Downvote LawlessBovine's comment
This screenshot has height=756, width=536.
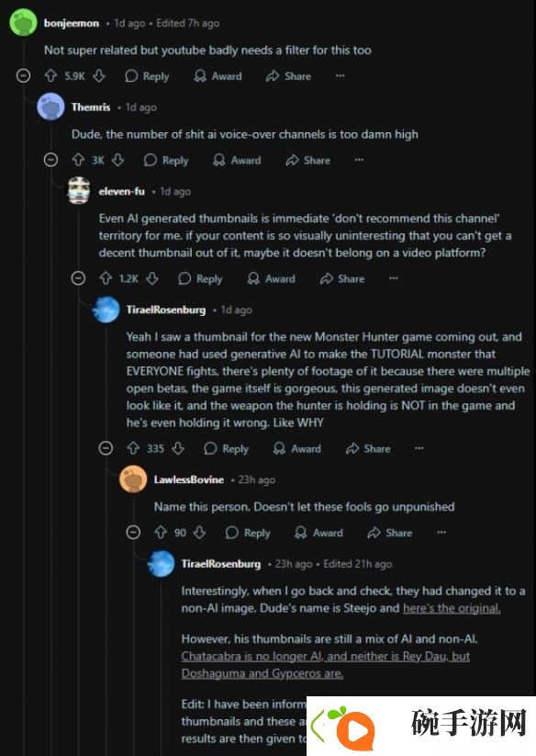tap(199, 533)
